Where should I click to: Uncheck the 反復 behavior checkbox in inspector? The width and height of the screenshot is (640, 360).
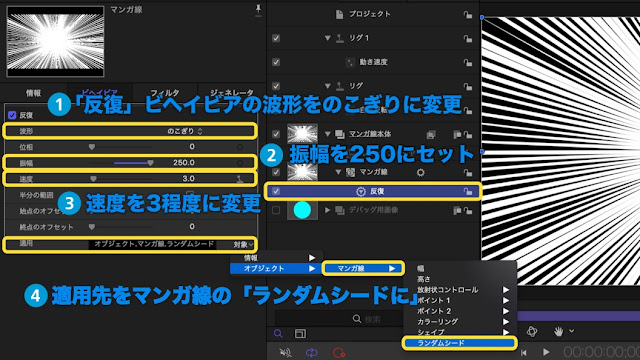(12, 115)
